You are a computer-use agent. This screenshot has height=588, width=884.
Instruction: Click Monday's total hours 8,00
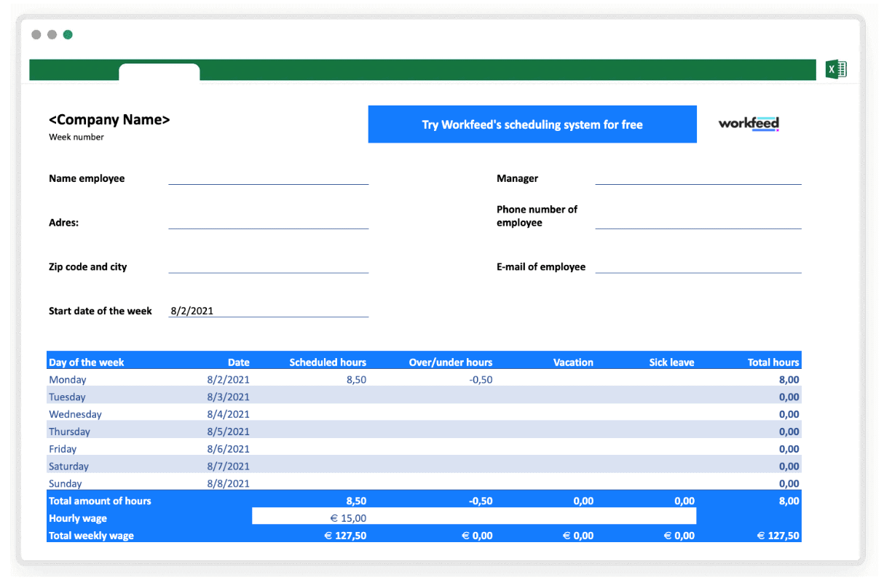click(x=789, y=380)
